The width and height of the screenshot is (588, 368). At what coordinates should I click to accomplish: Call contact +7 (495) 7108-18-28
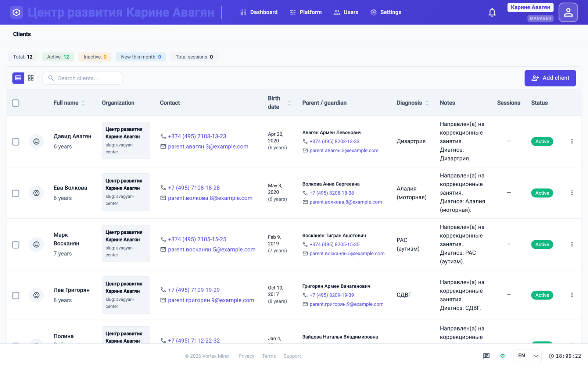(x=194, y=188)
